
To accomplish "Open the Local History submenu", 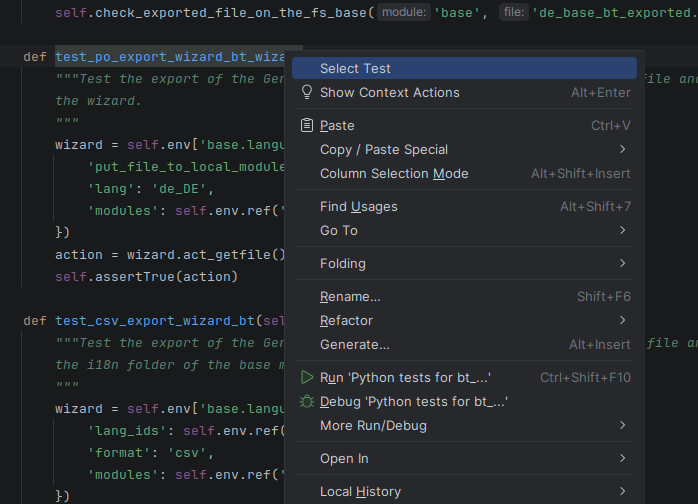I will pos(464,492).
